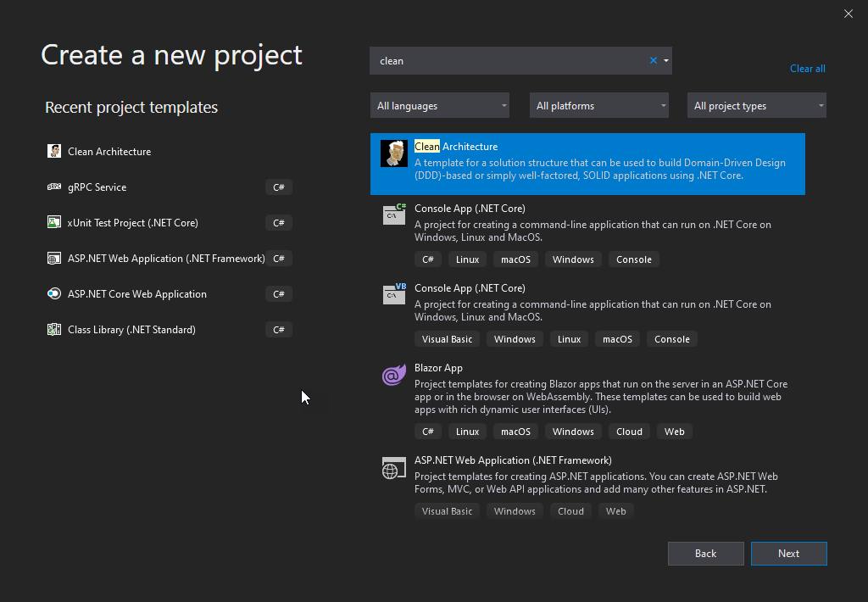Click the Visual Basic tag under ASP.NET Web Application
The width and height of the screenshot is (868, 602).
pyautogui.click(x=448, y=511)
